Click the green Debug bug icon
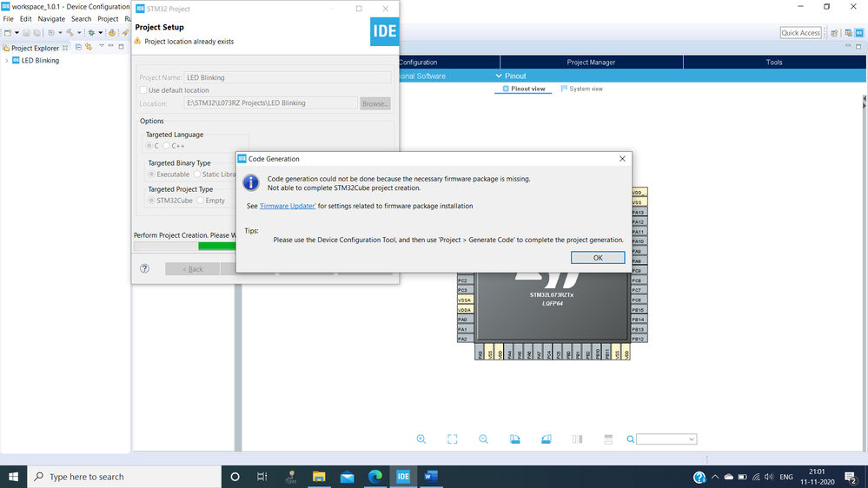The height and width of the screenshot is (488, 868). pos(92,33)
